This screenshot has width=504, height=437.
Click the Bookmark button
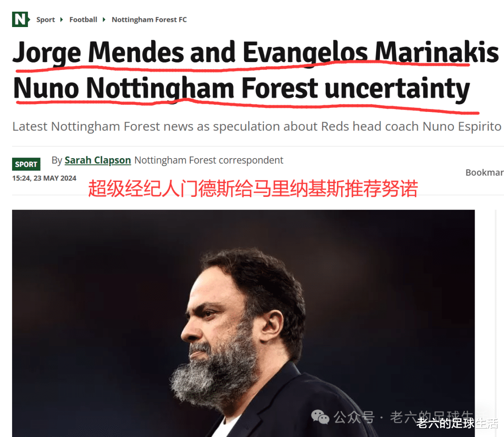484,173
